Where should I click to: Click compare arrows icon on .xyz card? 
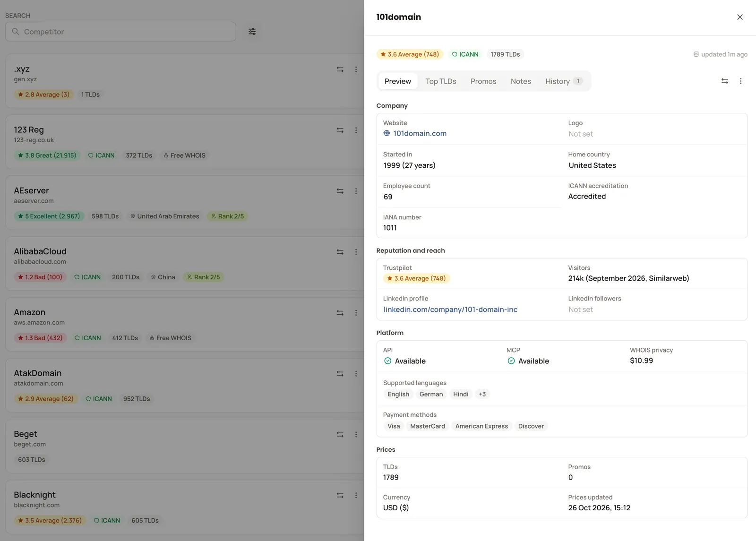tap(340, 69)
